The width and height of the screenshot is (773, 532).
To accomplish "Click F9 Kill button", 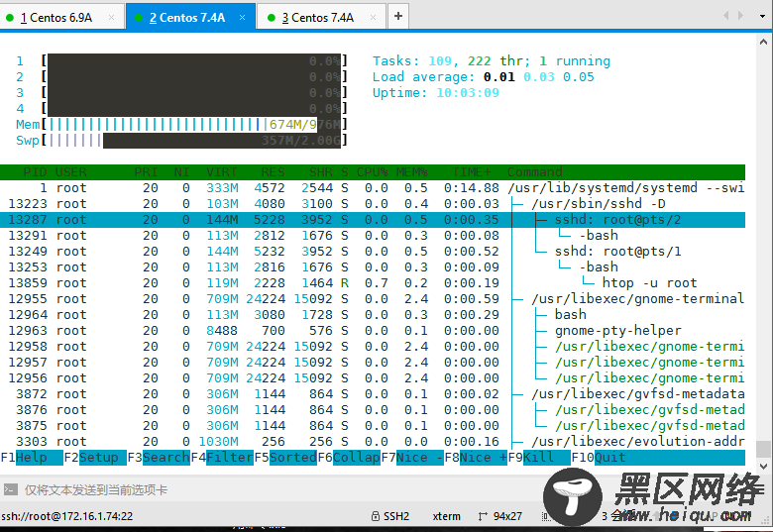I will tap(539, 458).
